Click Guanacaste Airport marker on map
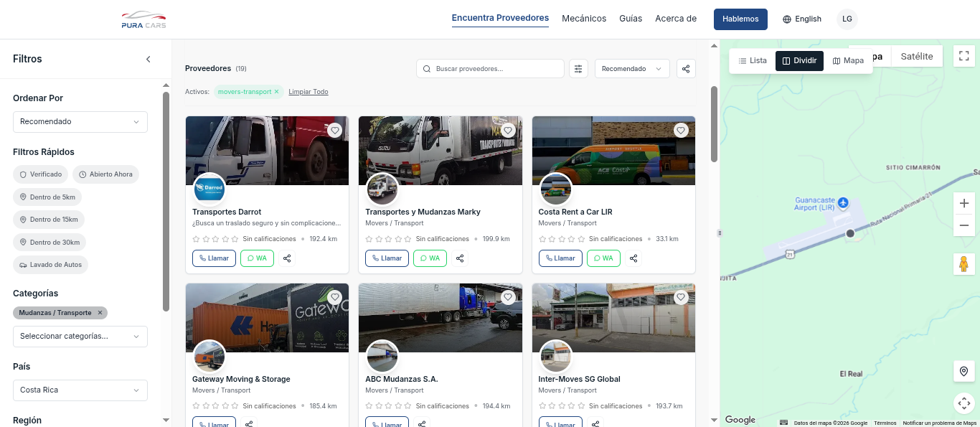 coord(844,203)
